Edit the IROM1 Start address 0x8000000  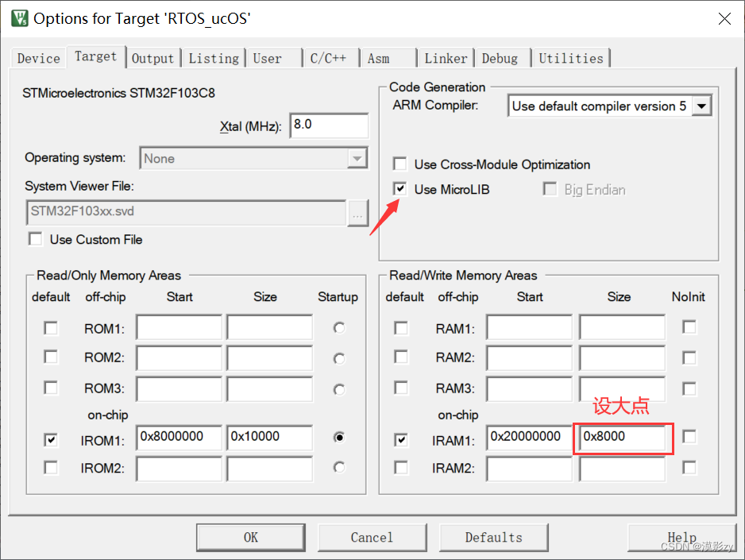[179, 438]
